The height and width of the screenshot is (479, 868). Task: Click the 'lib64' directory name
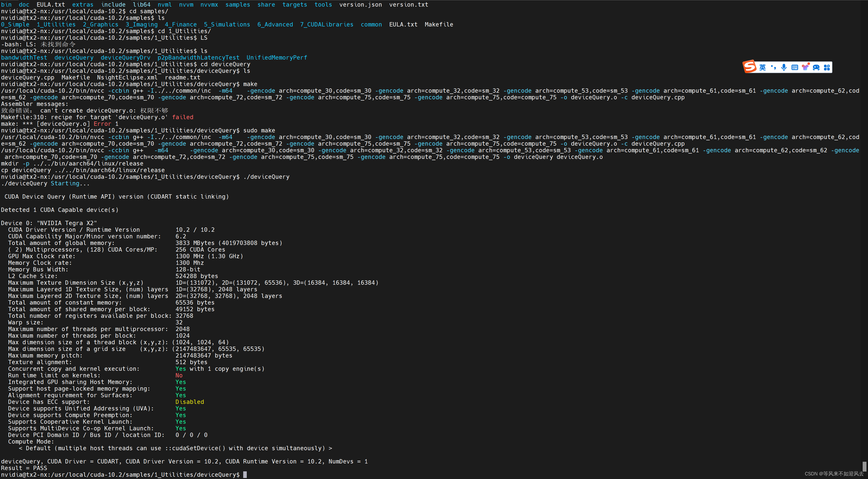pos(141,5)
